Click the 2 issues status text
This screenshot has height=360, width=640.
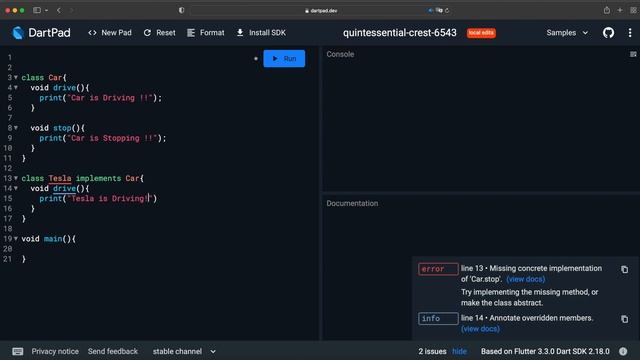[432, 351]
